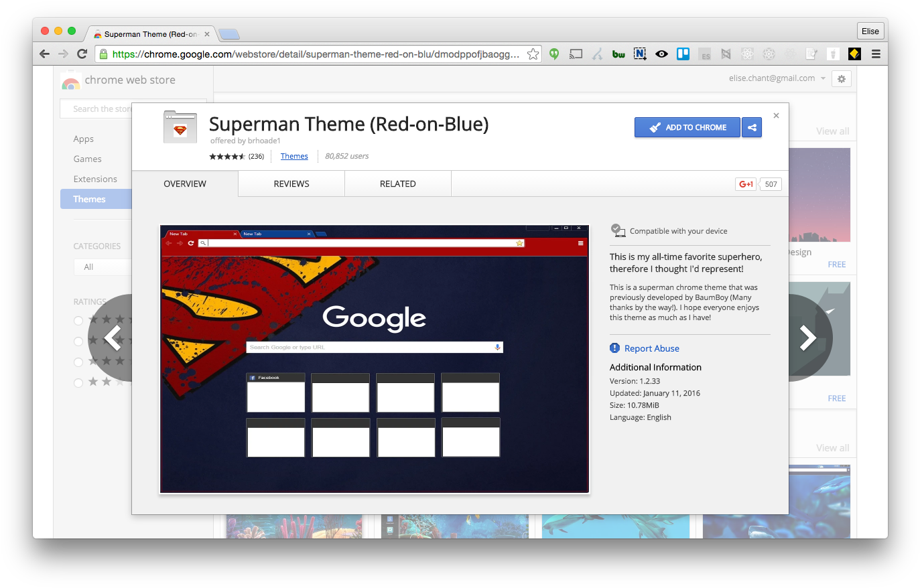Click the green padlock in address bar

click(x=103, y=54)
